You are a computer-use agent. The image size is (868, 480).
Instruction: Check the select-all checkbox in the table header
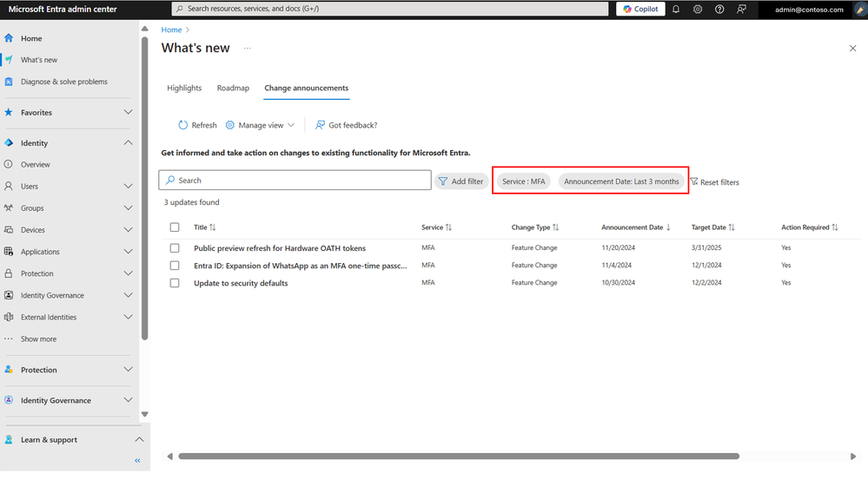175,227
